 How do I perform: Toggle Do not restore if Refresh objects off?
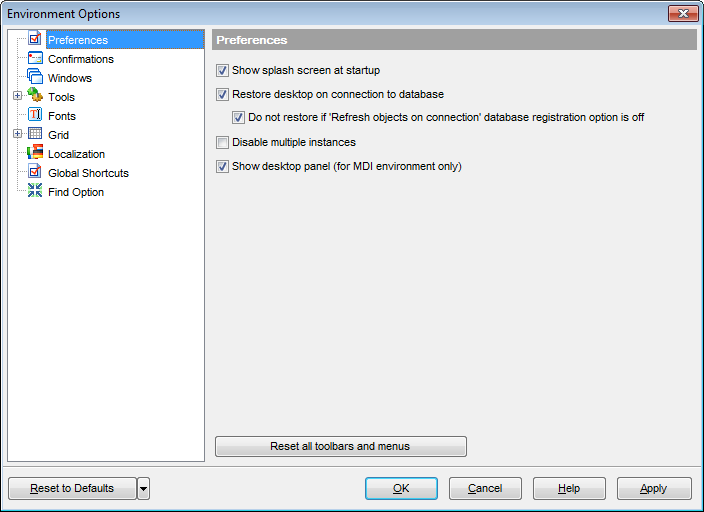(x=238, y=118)
